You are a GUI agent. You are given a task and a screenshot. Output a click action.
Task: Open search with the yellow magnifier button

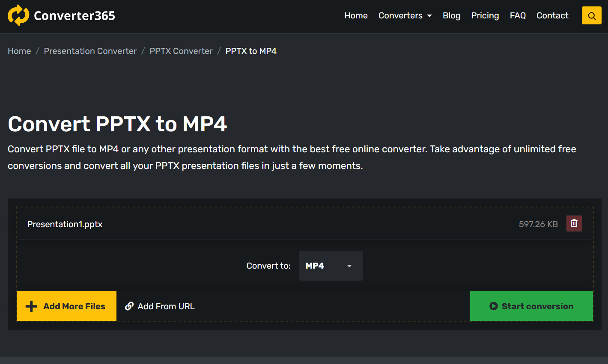point(591,16)
